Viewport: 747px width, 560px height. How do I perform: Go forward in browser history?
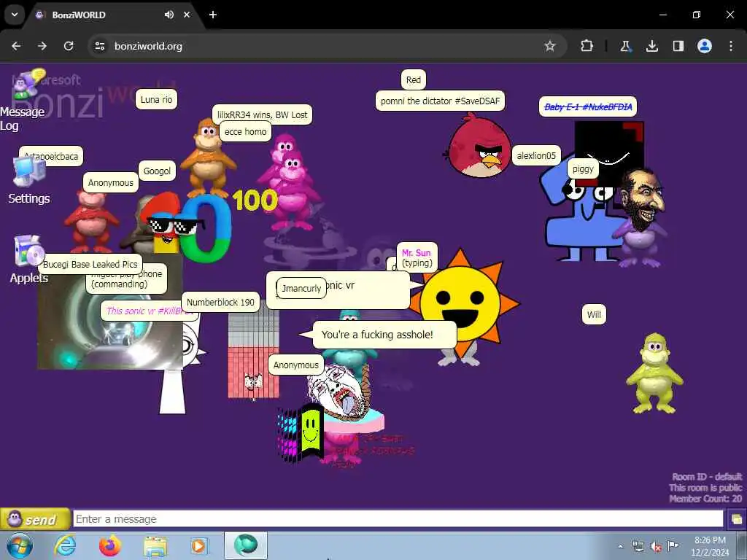point(42,46)
